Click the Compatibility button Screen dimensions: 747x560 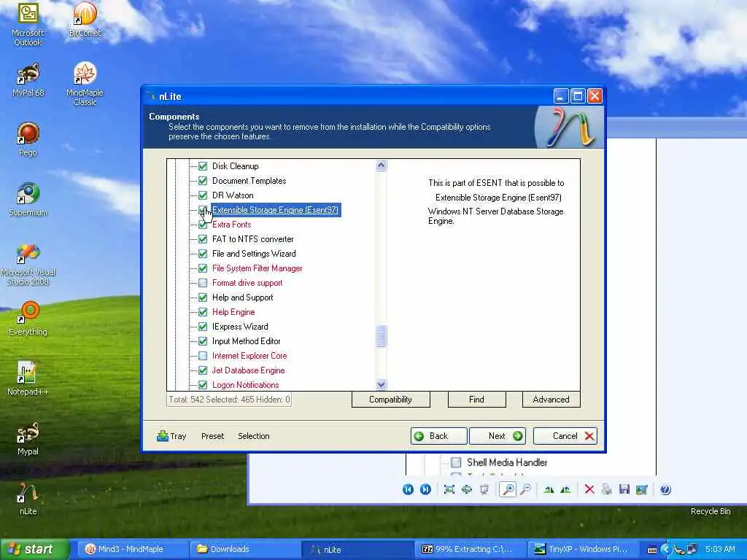point(391,400)
